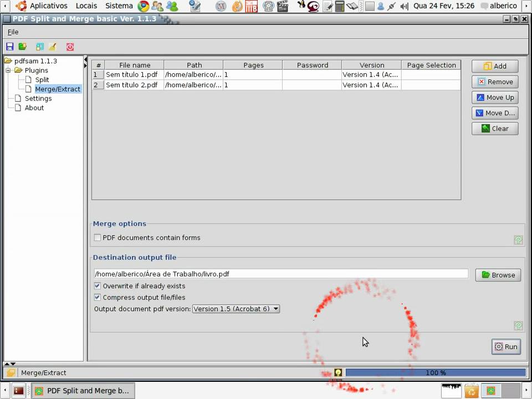Click the broom Clear log icon
Image resolution: width=532 pixels, height=399 pixels.
pyautogui.click(x=53, y=47)
